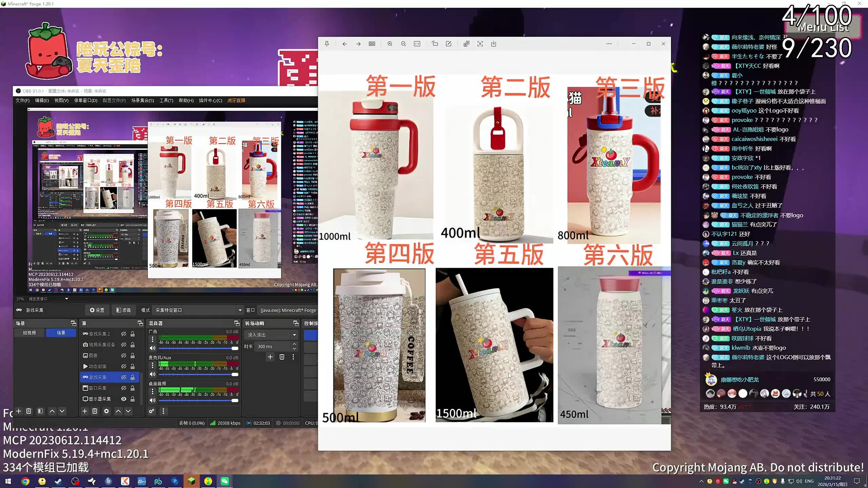
Task: Switch to the 拍视频 scene
Action: [29, 333]
